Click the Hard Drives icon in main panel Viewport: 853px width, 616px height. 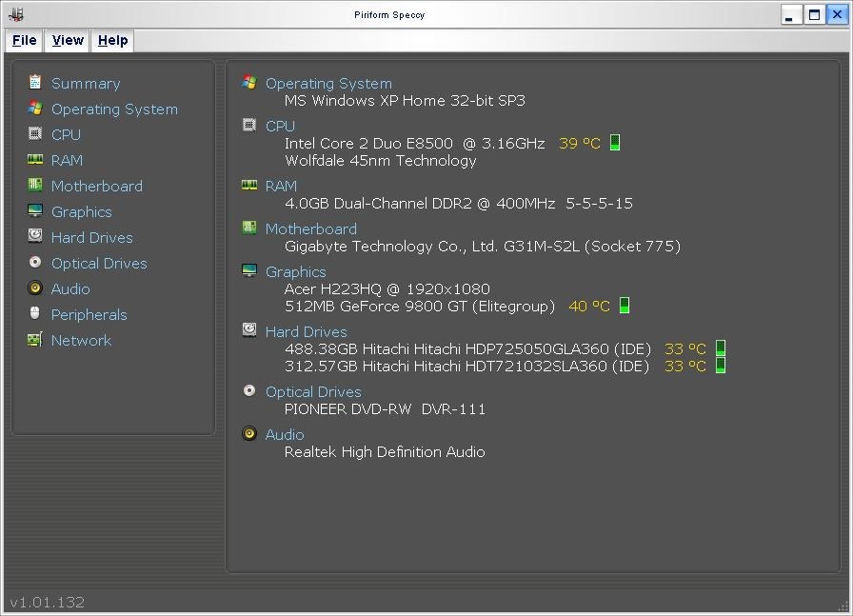[x=249, y=329]
